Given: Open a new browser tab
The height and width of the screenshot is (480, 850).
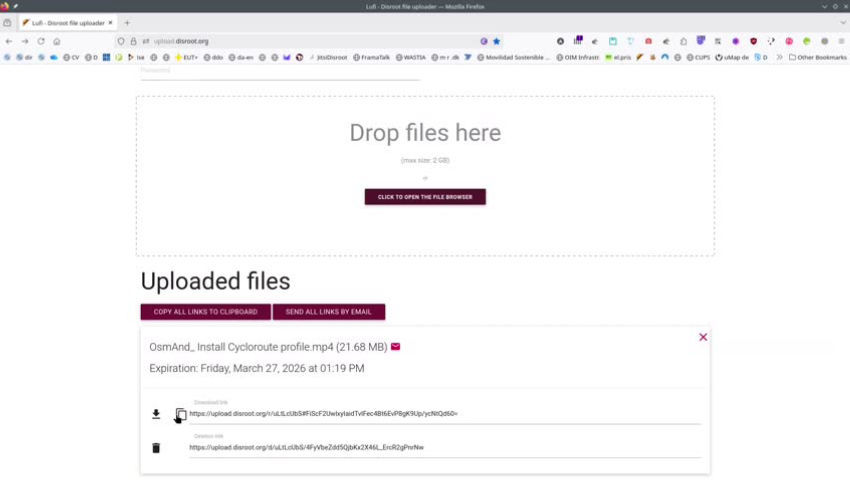Looking at the screenshot, I should tap(127, 22).
